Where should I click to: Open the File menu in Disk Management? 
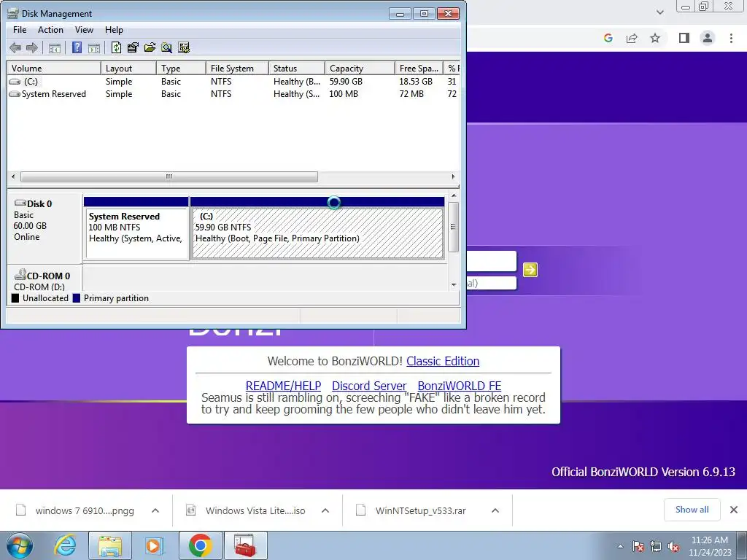point(20,29)
